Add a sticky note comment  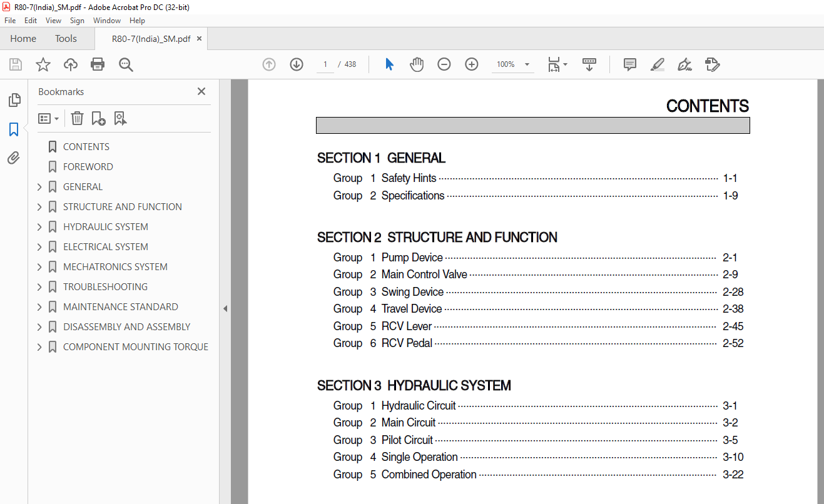pos(630,64)
